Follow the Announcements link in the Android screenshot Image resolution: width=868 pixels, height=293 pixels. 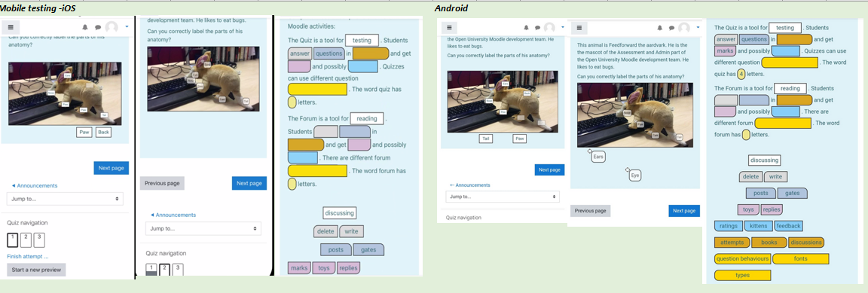pyautogui.click(x=470, y=185)
